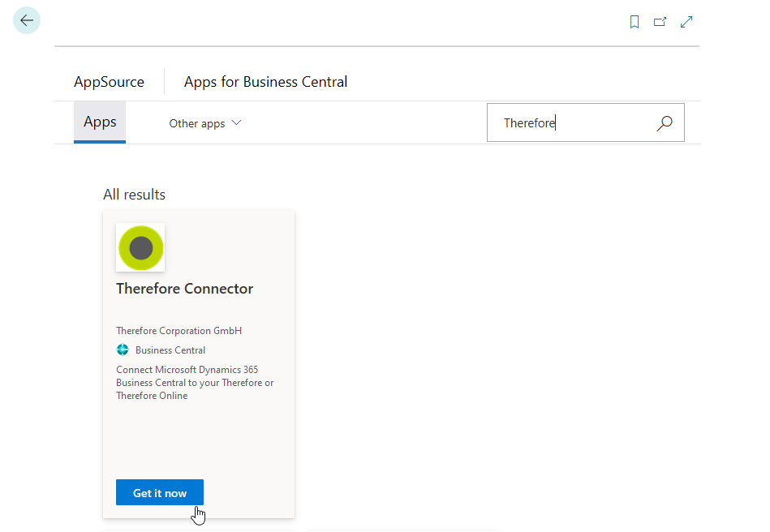
Task: Click the Business Central product label
Action: 170,350
